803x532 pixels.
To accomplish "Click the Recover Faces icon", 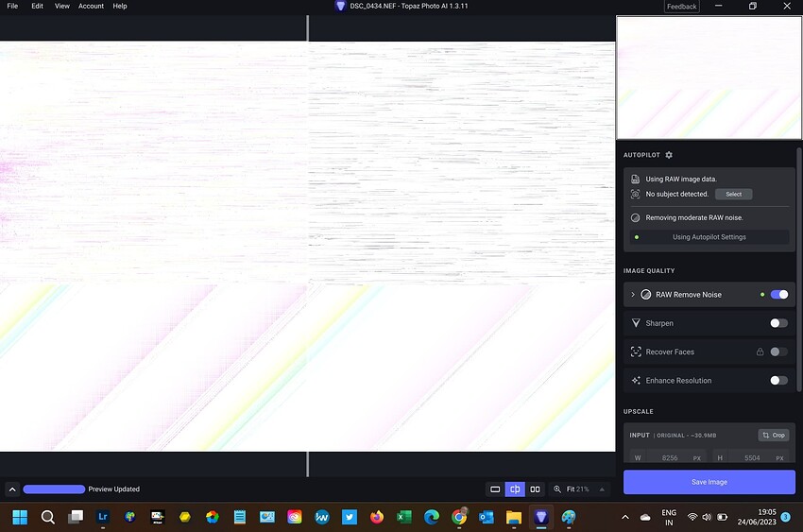I will (636, 352).
